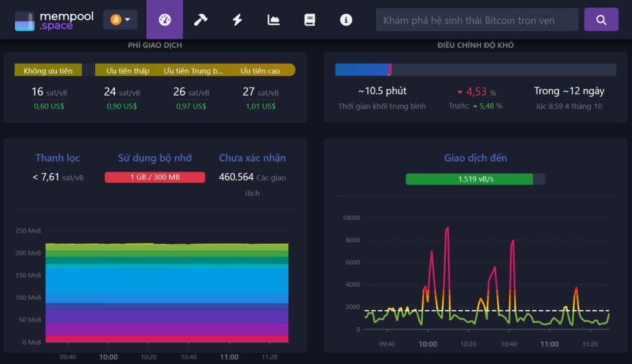Click the 460.564 unconfirmed transactions count
Screen dimensions: 632x364
tap(236, 177)
